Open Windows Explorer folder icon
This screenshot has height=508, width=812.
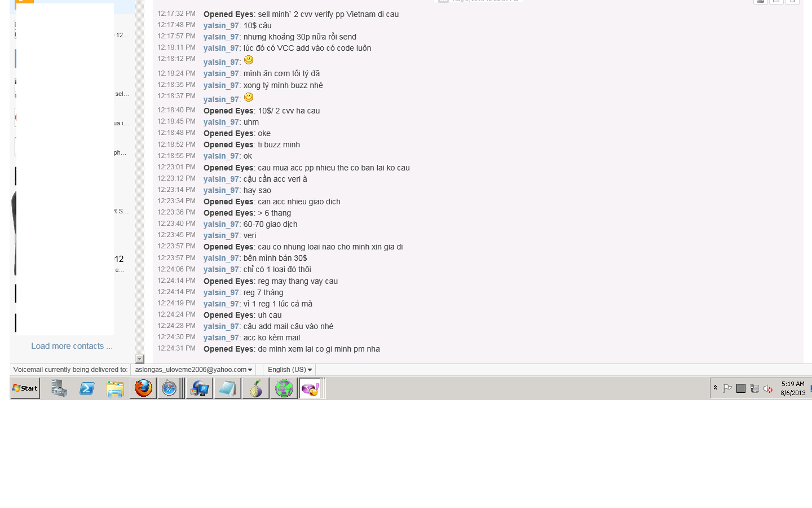(115, 389)
